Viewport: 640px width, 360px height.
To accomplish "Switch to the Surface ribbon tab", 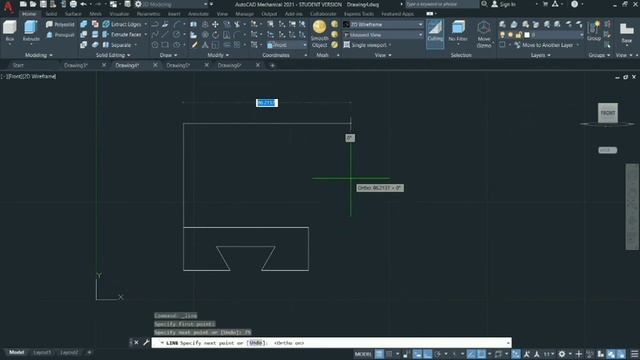I will [73, 14].
